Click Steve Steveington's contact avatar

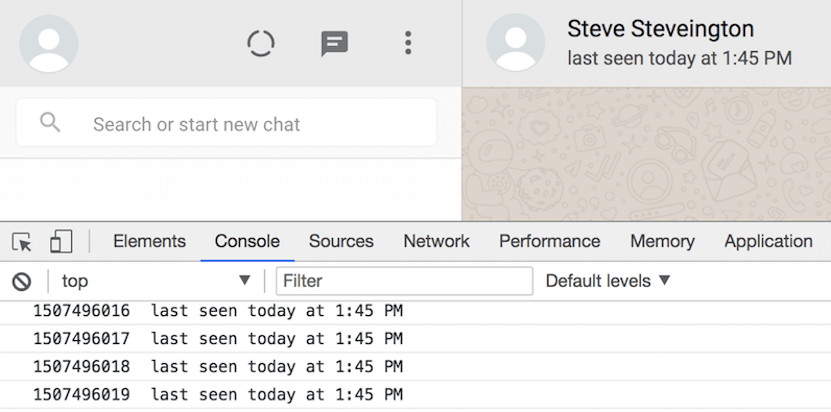click(515, 44)
